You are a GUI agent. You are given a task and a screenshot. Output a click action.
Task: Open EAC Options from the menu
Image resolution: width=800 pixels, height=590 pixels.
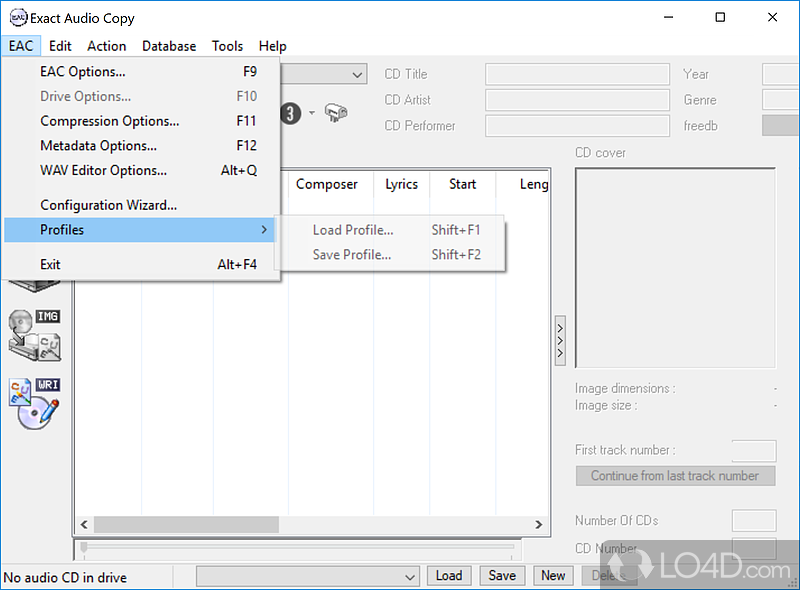coord(83,72)
